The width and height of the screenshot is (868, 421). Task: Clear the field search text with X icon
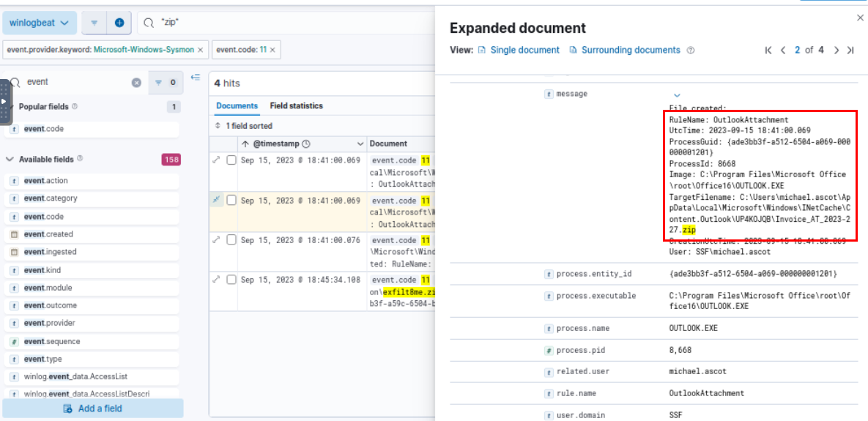tap(136, 83)
